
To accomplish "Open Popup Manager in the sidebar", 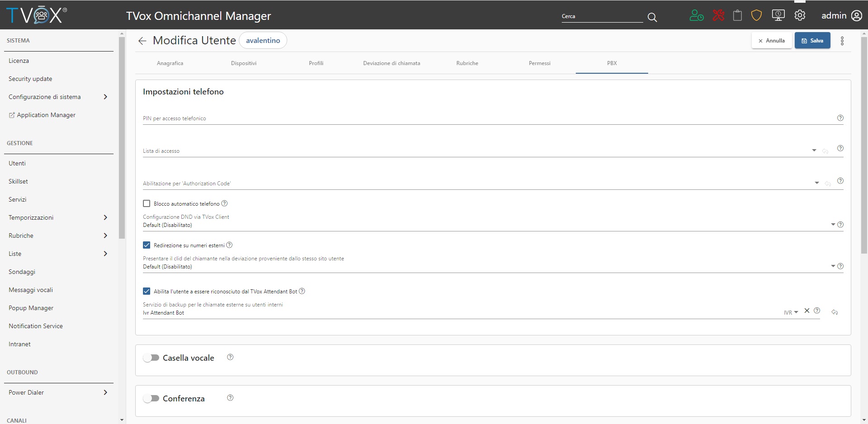I will click(x=31, y=308).
